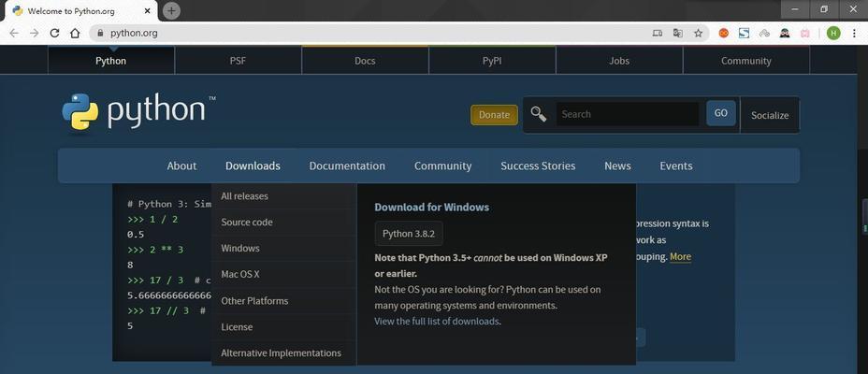This screenshot has width=868, height=374.
Task: Open the Chrome three-dot menu
Action: click(x=854, y=34)
